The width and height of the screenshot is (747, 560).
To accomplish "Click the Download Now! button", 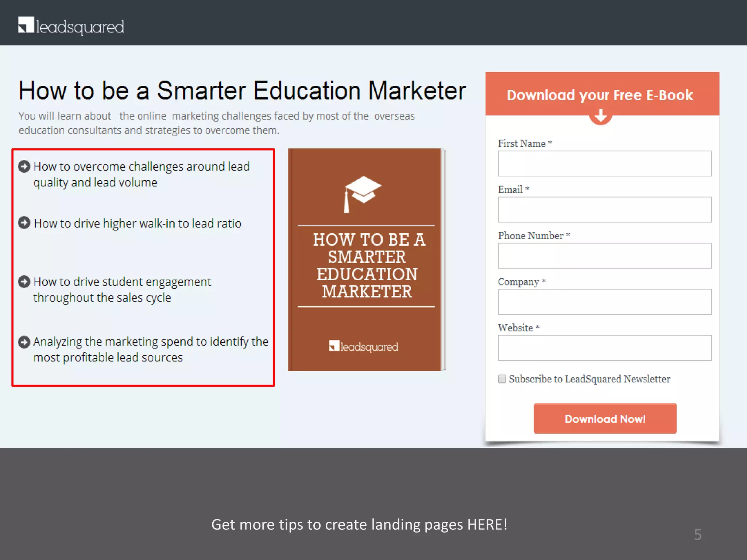I will point(605,419).
